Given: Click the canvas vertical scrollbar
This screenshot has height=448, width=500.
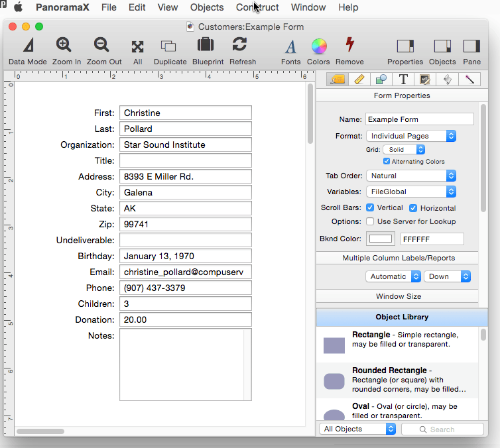Looking at the screenshot, I should [x=310, y=114].
